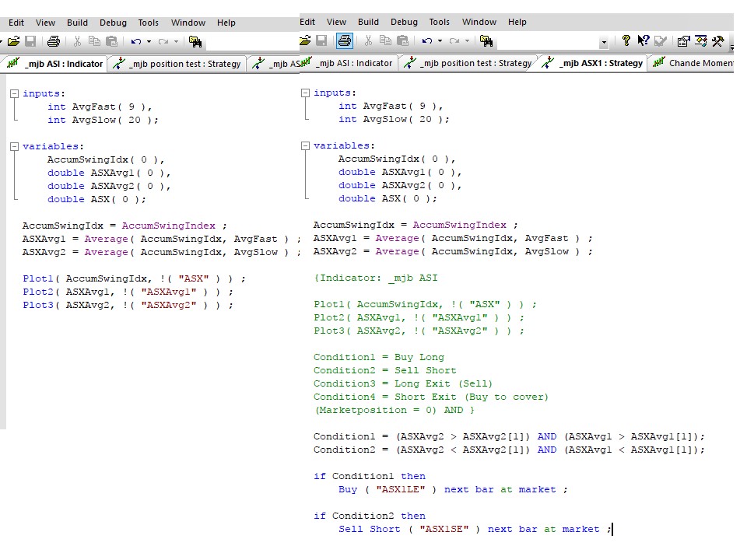Click the Open file icon in left window
The height and width of the screenshot is (560, 747).
14,41
